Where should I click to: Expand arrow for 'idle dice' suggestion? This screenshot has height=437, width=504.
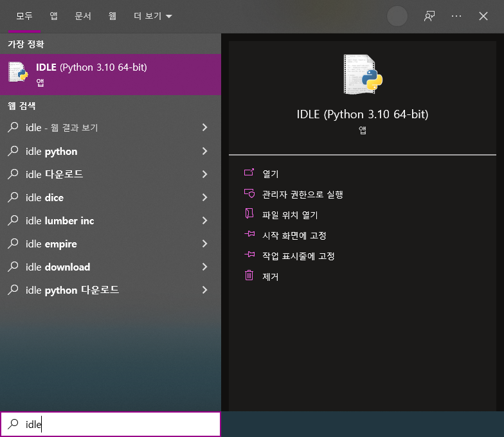204,197
